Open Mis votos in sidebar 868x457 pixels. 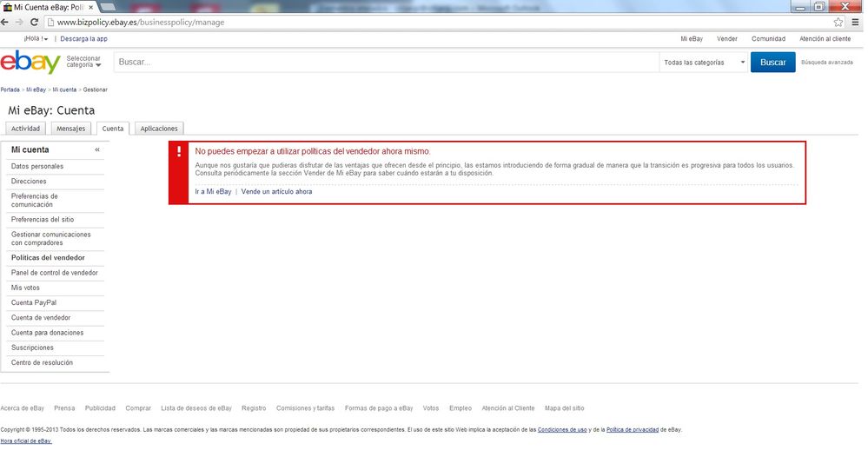point(25,288)
